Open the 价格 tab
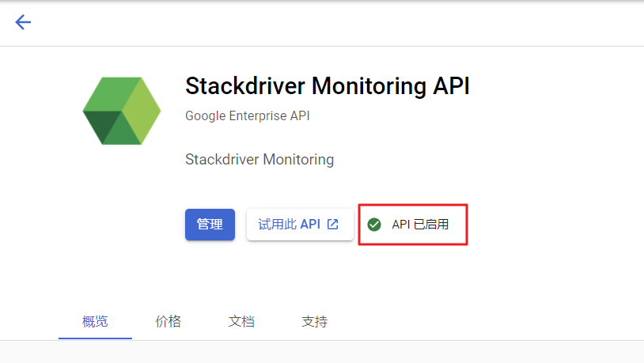644x363 pixels. pos(168,322)
